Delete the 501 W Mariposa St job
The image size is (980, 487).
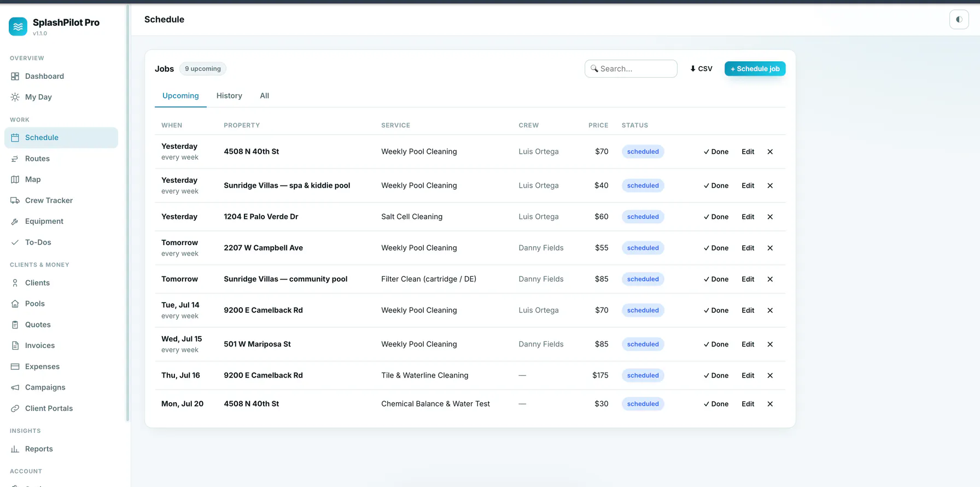[x=770, y=344]
